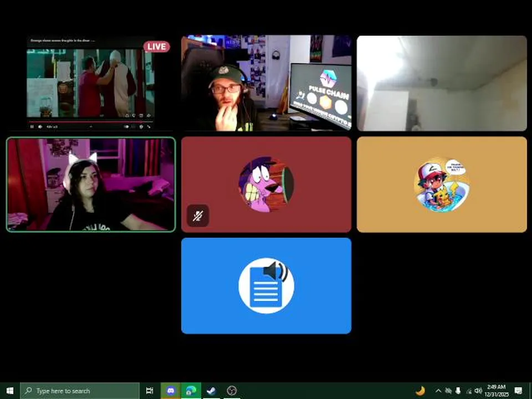Click the muted microphone icon on red tile
The image size is (532, 399).
(198, 216)
